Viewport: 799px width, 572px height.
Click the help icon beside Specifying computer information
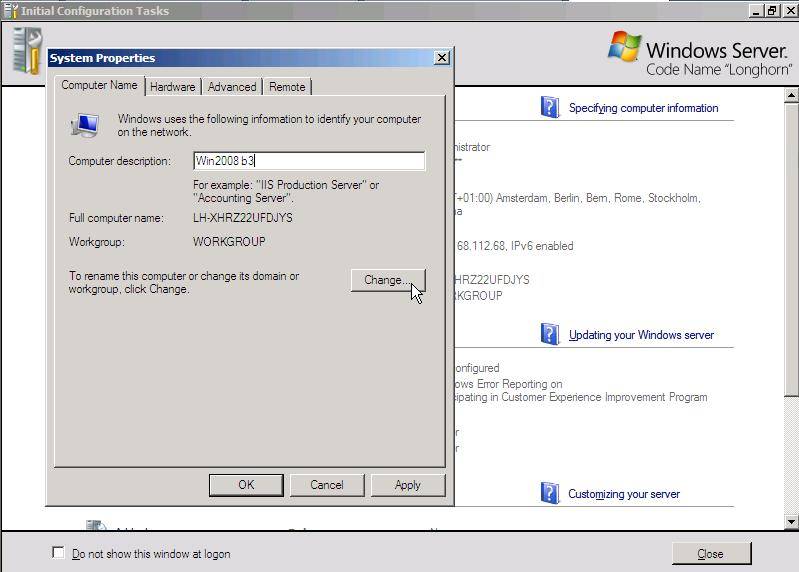[x=550, y=107]
